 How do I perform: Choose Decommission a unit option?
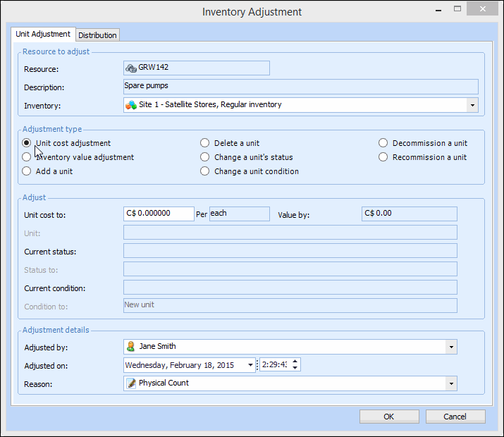pos(383,143)
